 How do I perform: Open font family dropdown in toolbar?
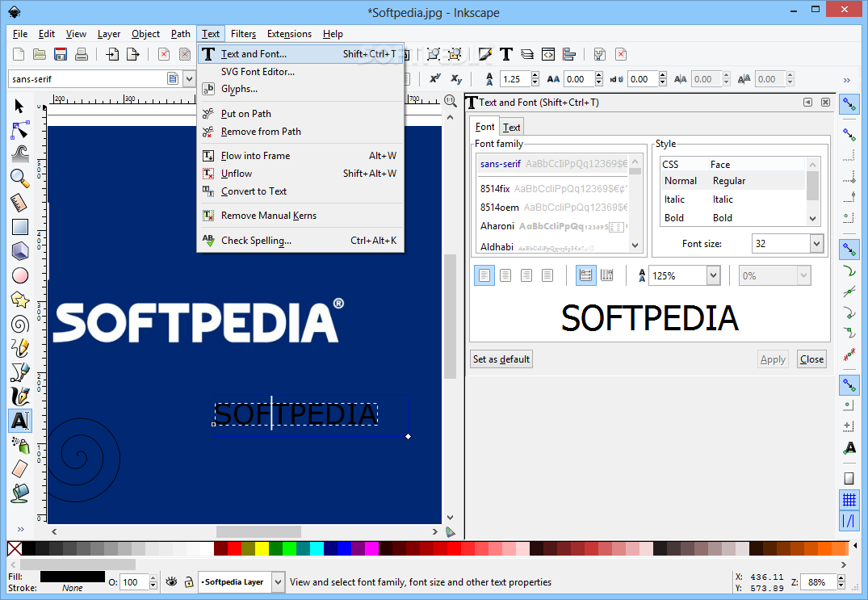click(x=189, y=79)
